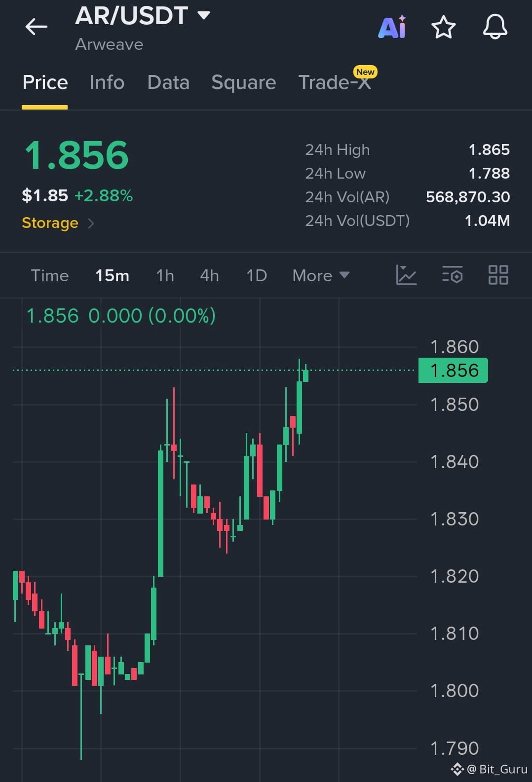Click the +2.88% change value

(x=104, y=196)
